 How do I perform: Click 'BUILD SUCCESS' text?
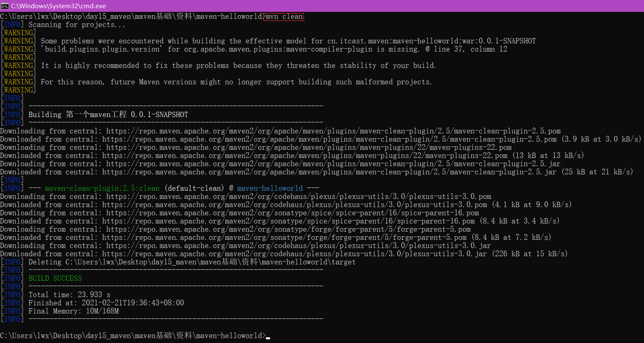(55, 279)
